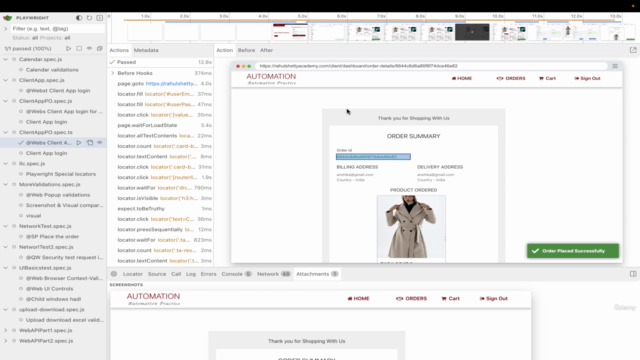
Task: Run all tests with the play icon
Action: 69,49
